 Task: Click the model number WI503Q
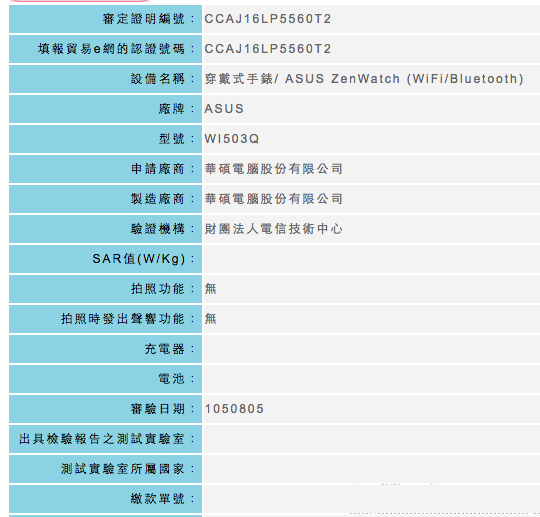[232, 139]
